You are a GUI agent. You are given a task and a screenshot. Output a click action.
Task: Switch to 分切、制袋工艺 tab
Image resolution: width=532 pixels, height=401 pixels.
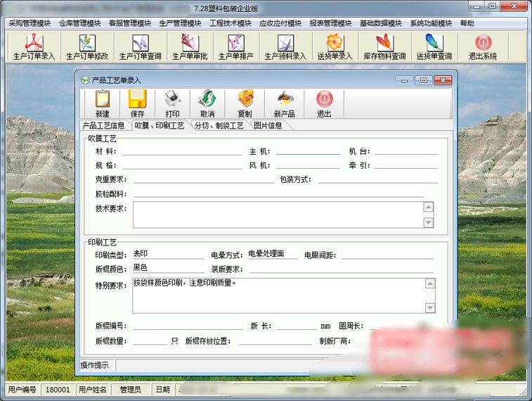[219, 126]
